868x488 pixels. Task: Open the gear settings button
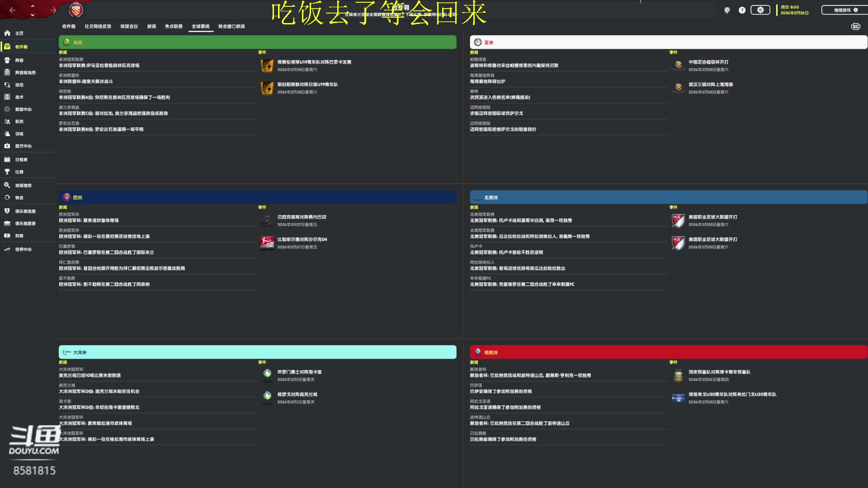pyautogui.click(x=760, y=10)
